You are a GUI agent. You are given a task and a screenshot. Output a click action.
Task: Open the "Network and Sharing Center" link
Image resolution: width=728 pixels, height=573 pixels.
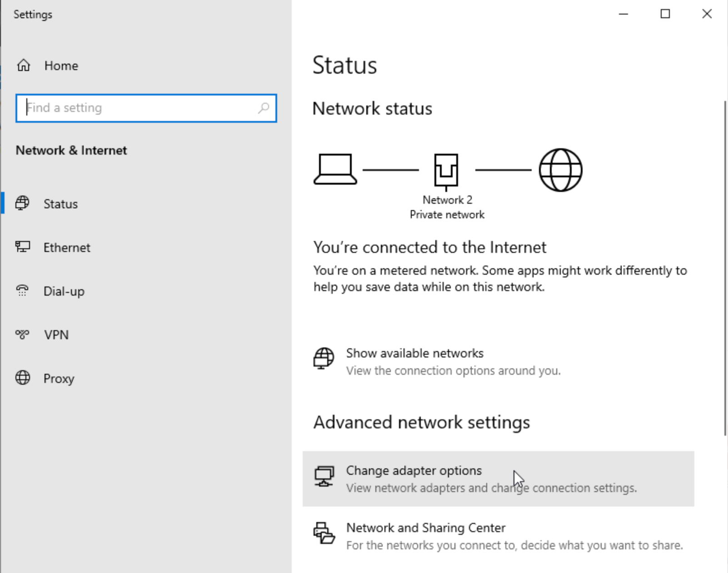pos(425,528)
